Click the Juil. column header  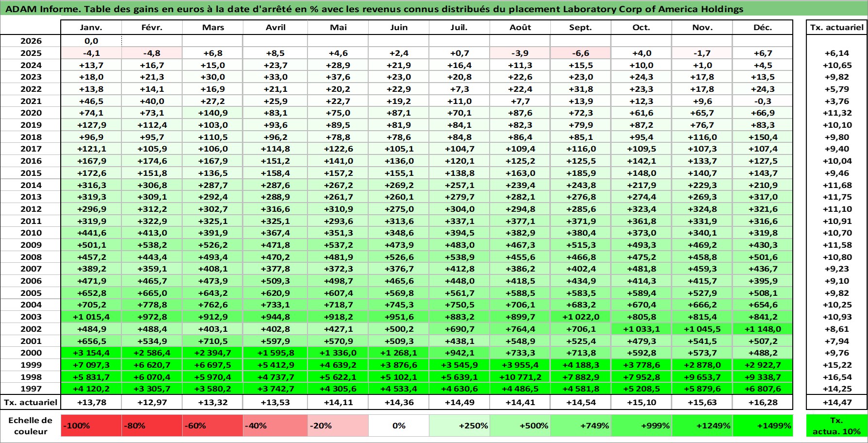click(x=460, y=27)
